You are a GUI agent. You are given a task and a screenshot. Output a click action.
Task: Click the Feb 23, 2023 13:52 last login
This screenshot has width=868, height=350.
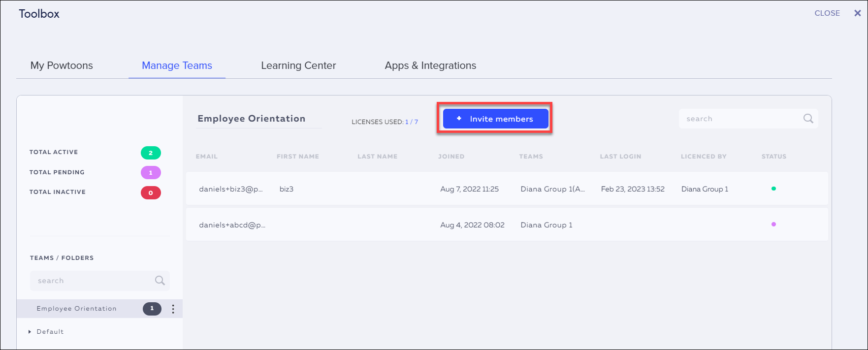[633, 189]
